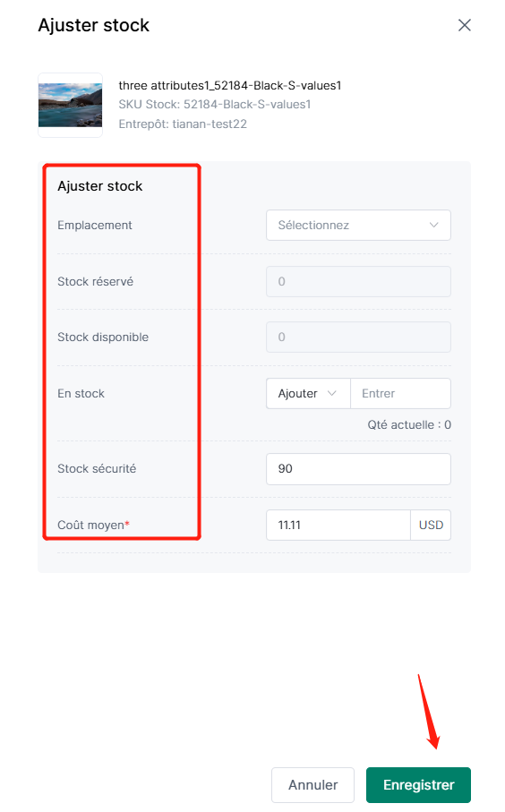505x812 pixels.
Task: Click the Stock disponible disabled field
Action: point(358,338)
